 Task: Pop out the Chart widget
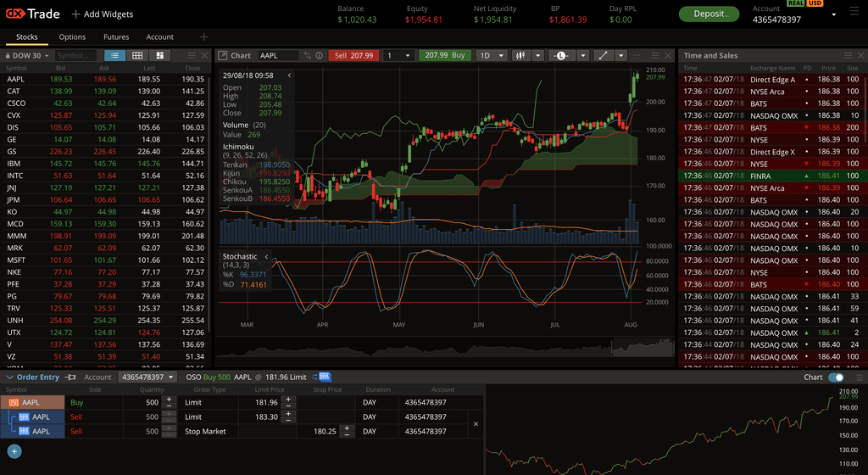(x=223, y=55)
